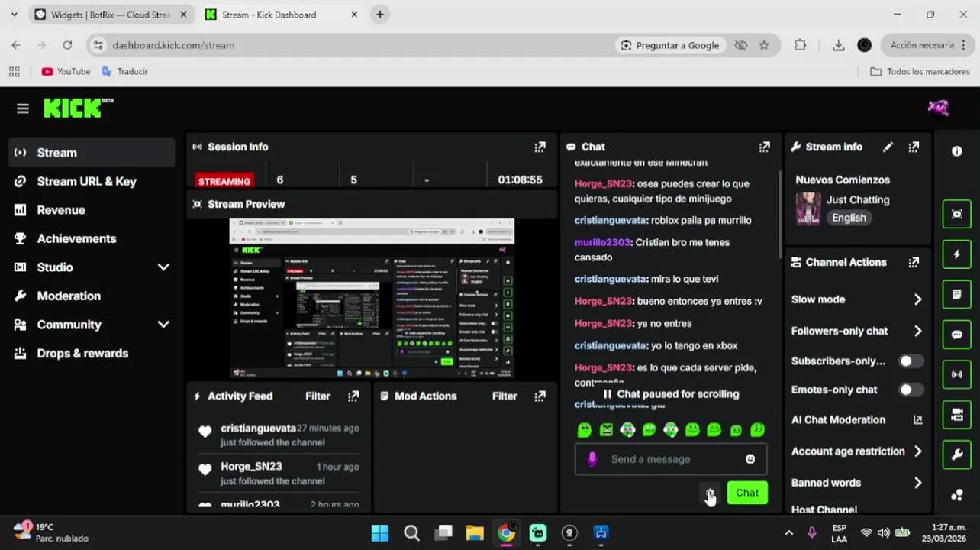Open the Achievements page
980x550 pixels.
coord(92,238)
